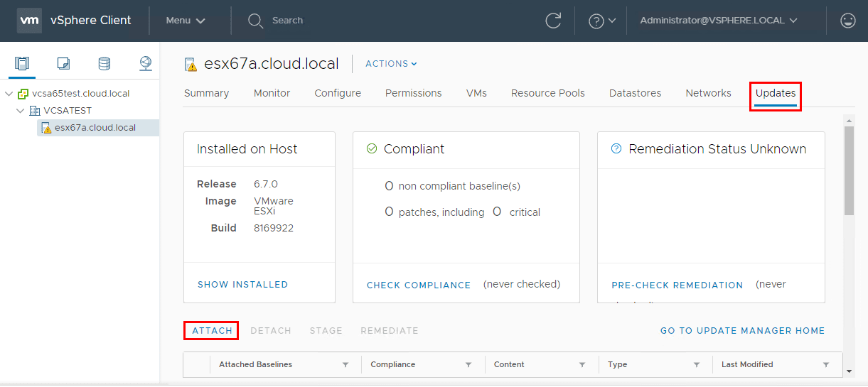Open the help question mark menu
868x387 pixels.
[x=601, y=21]
